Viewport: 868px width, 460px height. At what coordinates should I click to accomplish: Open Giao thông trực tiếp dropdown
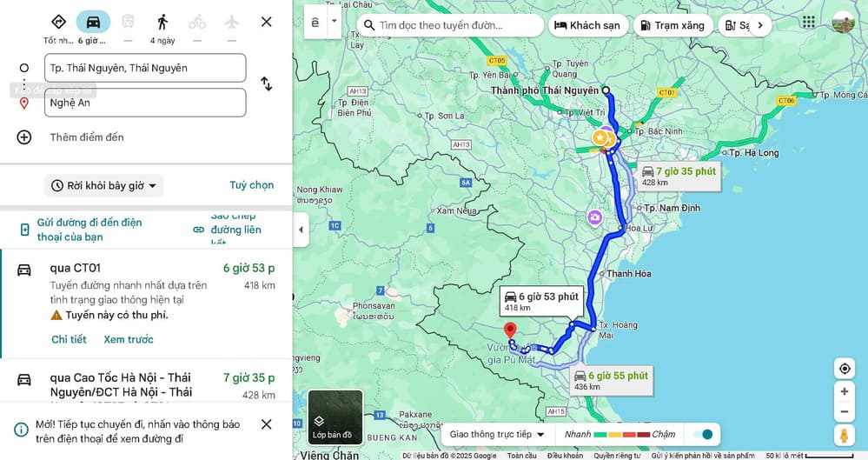pyautogui.click(x=496, y=434)
